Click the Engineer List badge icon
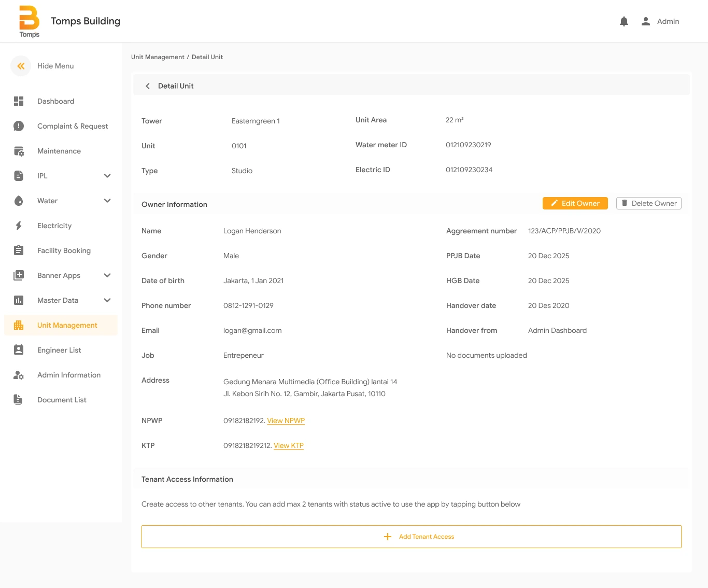 (19, 350)
